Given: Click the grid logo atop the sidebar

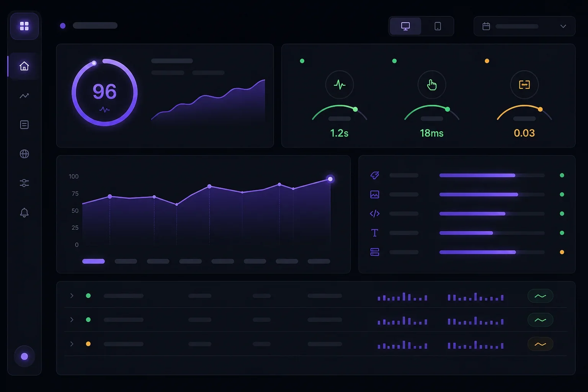Looking at the screenshot, I should pos(24,26).
